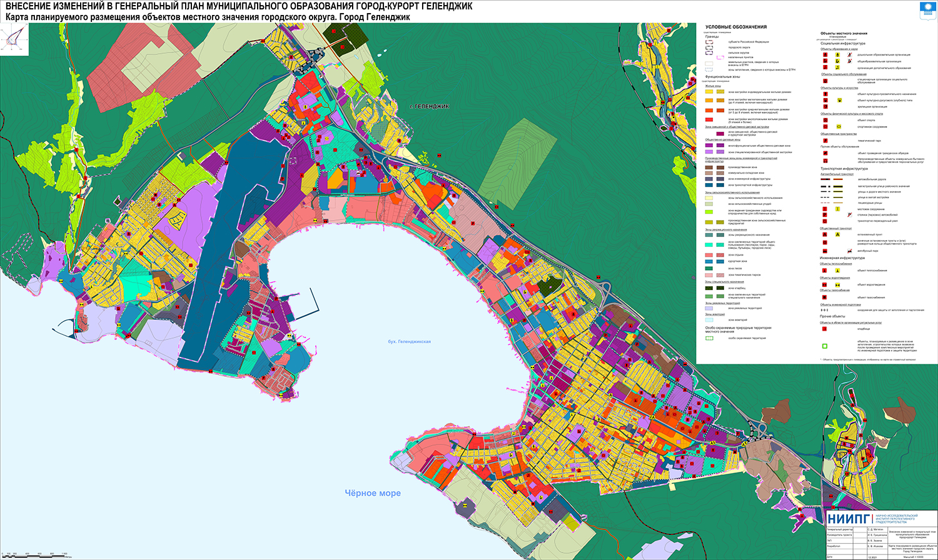Screen dimensions: 938x560
Task: Select the thematic park legend icon
Action: (825, 141)
